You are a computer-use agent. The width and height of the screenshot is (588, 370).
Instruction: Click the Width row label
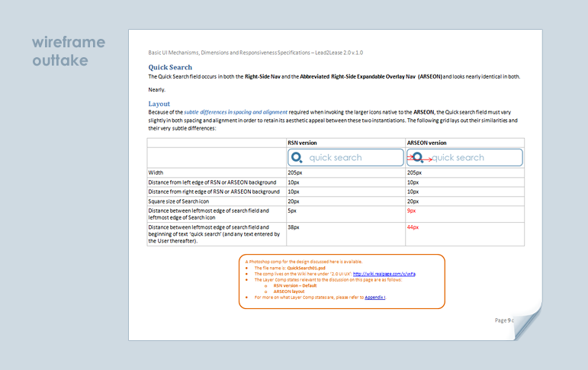156,173
